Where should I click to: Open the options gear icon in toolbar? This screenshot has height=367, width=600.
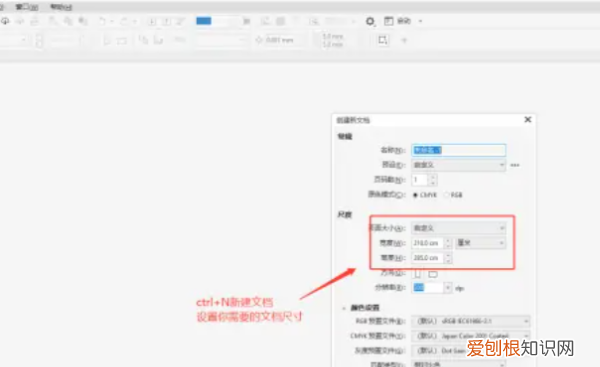coord(370,21)
